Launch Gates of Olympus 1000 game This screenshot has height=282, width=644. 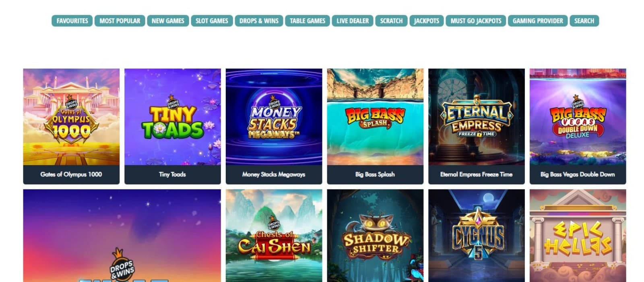click(x=71, y=126)
